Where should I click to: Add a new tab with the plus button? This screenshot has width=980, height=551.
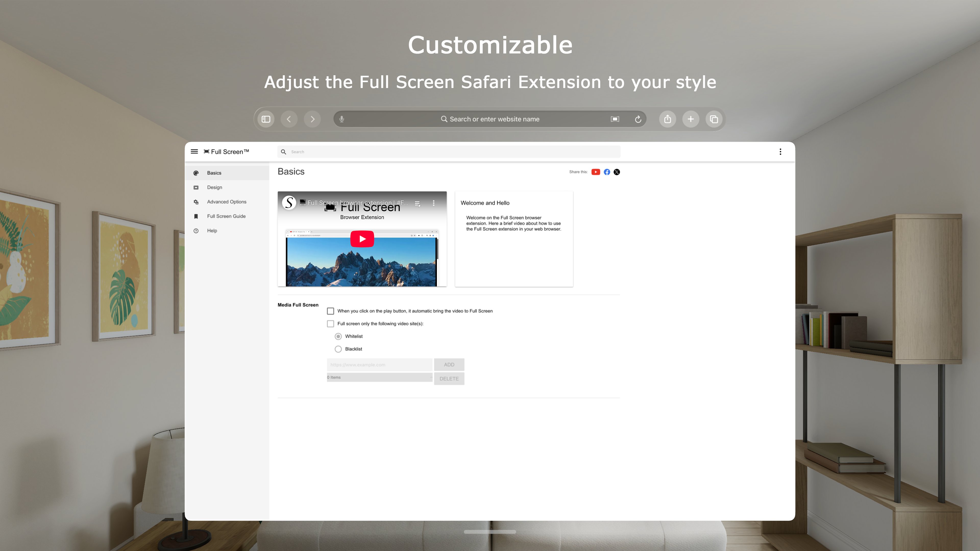(x=691, y=119)
